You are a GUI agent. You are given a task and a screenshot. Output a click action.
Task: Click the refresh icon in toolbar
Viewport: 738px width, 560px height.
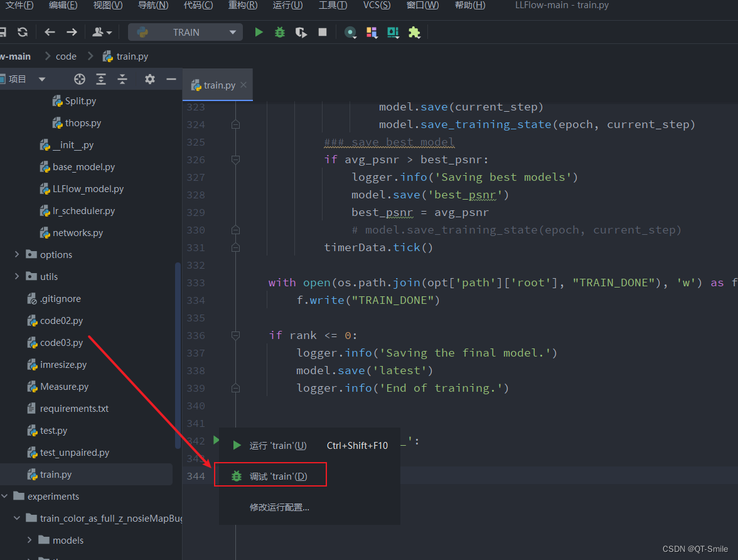tap(22, 32)
